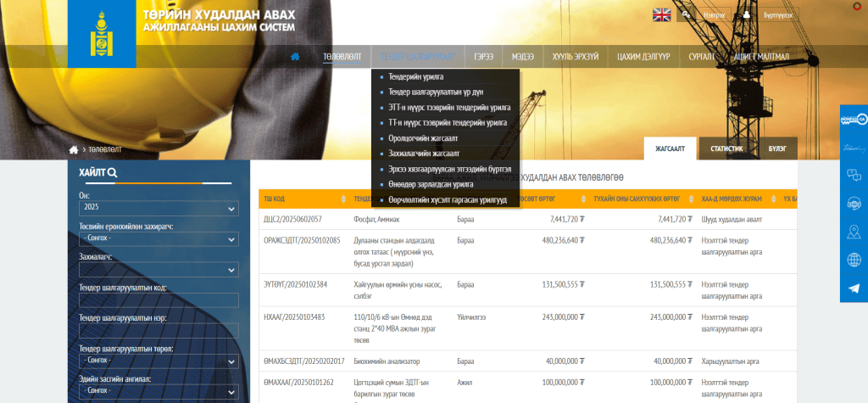Open the Он year dropdown showing 2025
This screenshot has width=868, height=403.
pyautogui.click(x=159, y=209)
